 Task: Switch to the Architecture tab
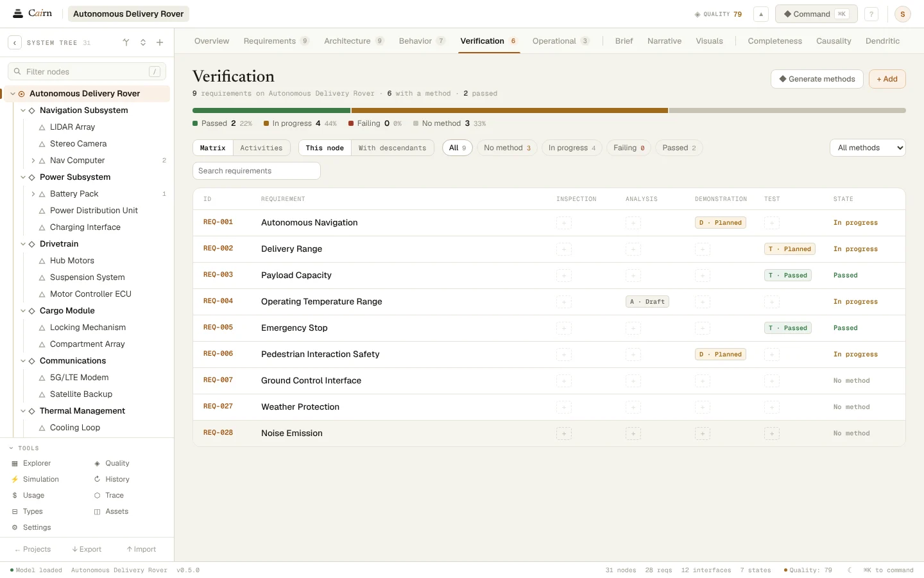pos(354,41)
